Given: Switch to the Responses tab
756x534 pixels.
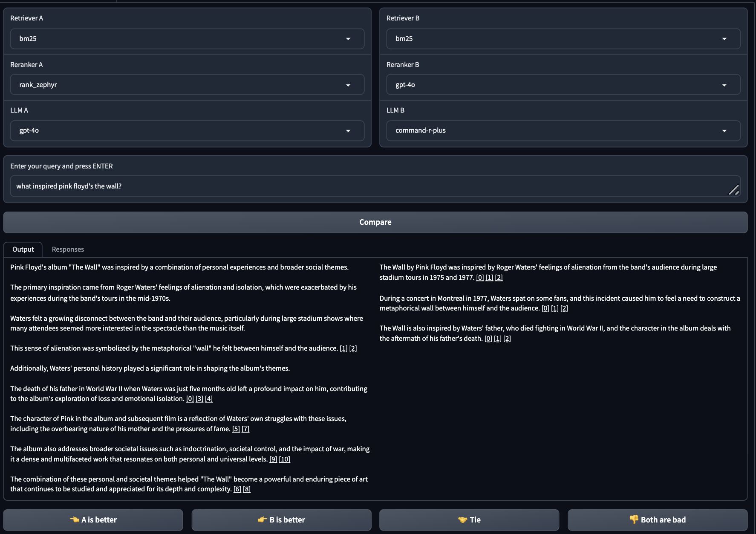Looking at the screenshot, I should click(68, 250).
